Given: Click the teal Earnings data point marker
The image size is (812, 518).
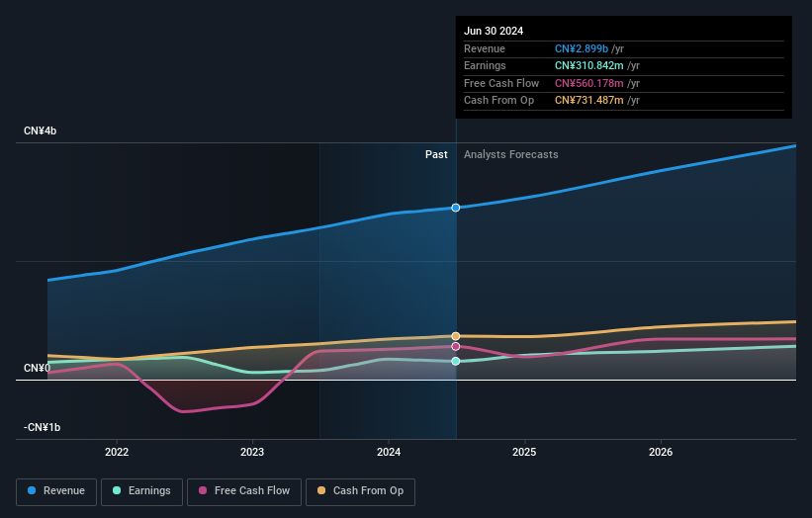Looking at the screenshot, I should 456,361.
